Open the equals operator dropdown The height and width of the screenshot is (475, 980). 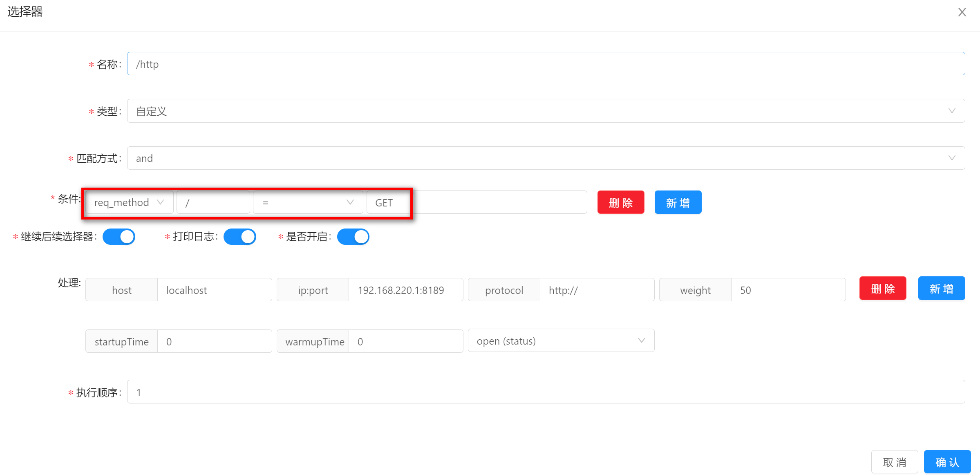click(308, 202)
